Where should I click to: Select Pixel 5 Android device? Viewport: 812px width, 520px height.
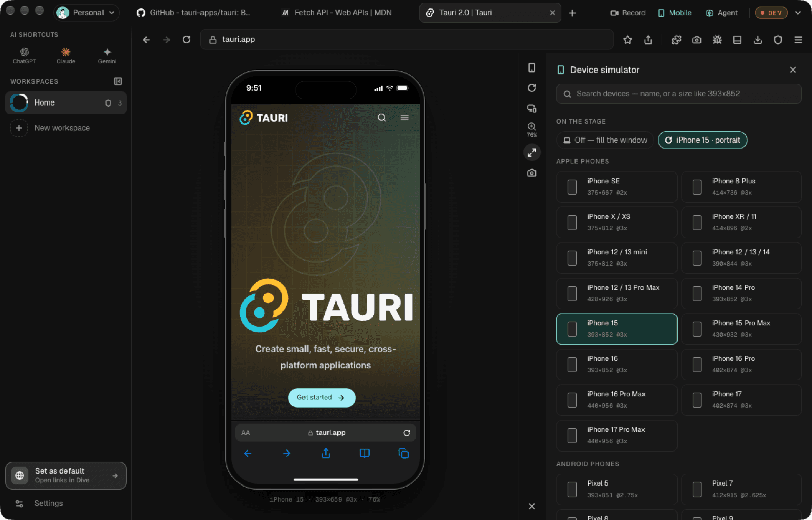coord(617,490)
